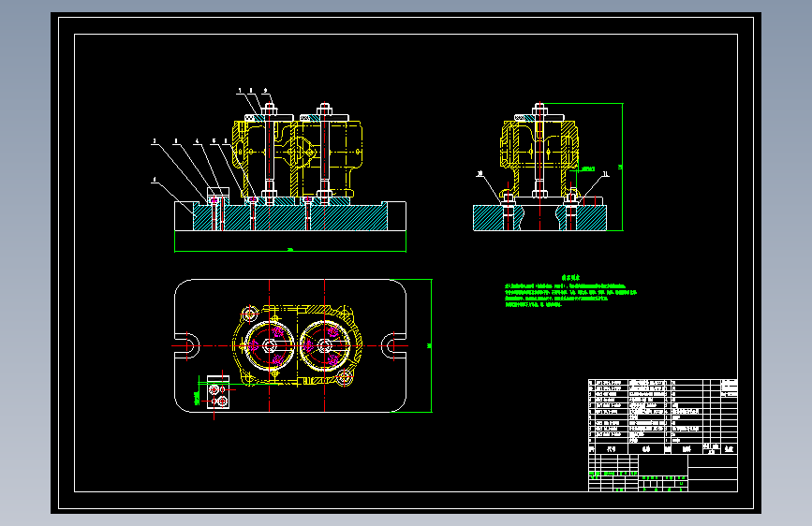Select the hatched base plate in front view
Viewport: 812px width, 526px height.
click(290, 217)
